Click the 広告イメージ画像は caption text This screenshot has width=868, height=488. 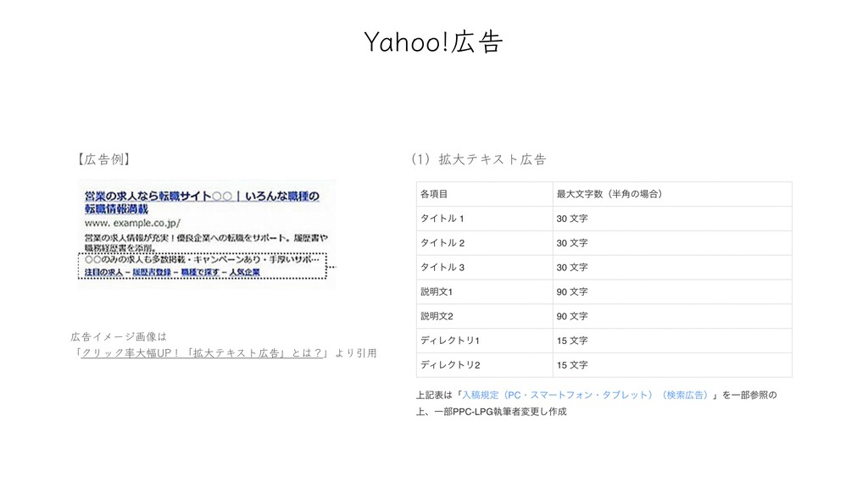click(119, 336)
